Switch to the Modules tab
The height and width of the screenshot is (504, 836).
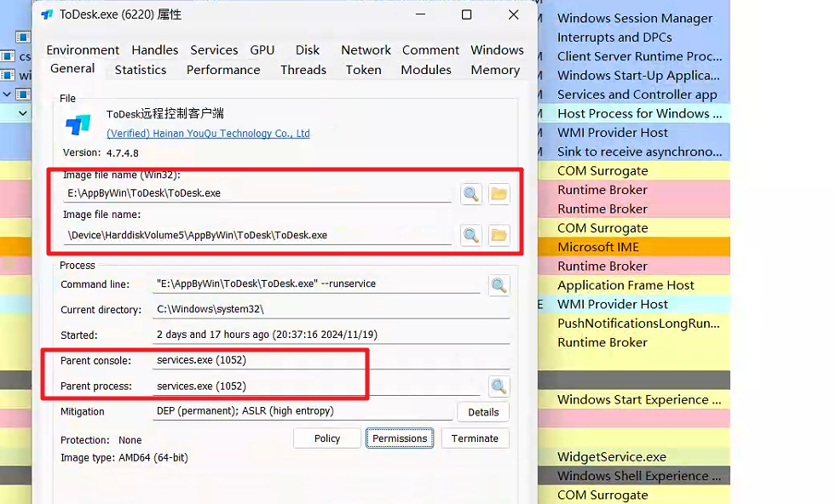click(426, 70)
